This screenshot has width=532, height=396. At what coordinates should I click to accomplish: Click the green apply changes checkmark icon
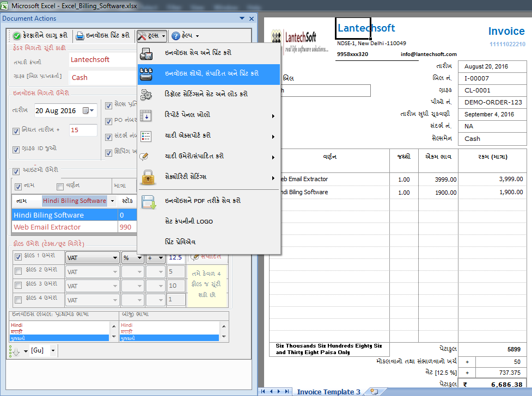click(17, 35)
